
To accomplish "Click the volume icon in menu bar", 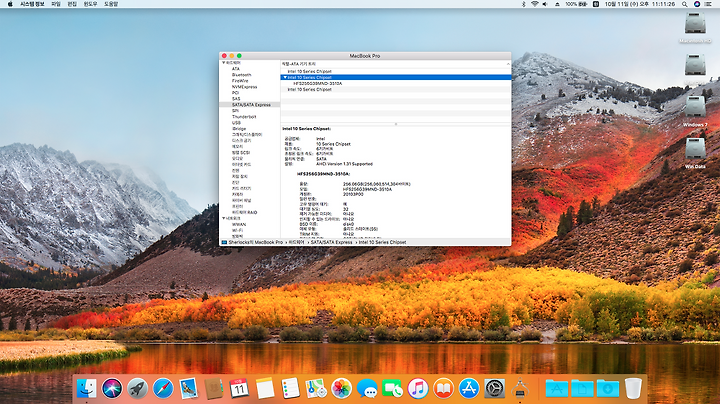I will pos(545,4).
